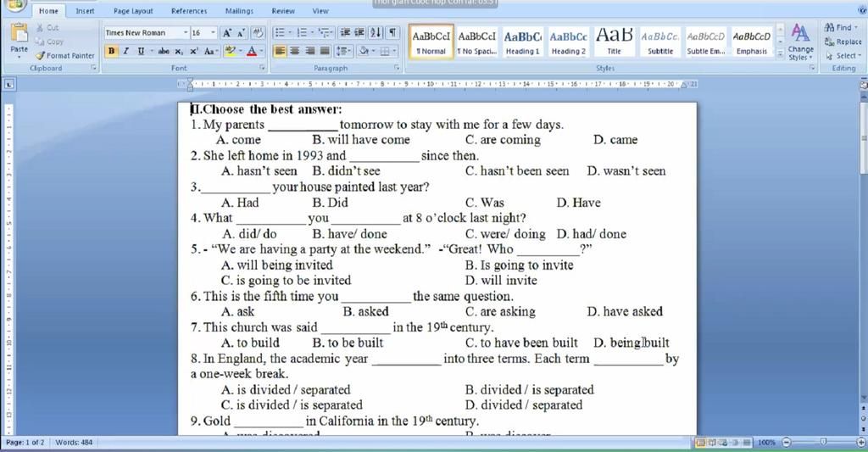Viewport: 868px width, 452px height.
Task: Switch to the Mailings tab
Action: (239, 10)
